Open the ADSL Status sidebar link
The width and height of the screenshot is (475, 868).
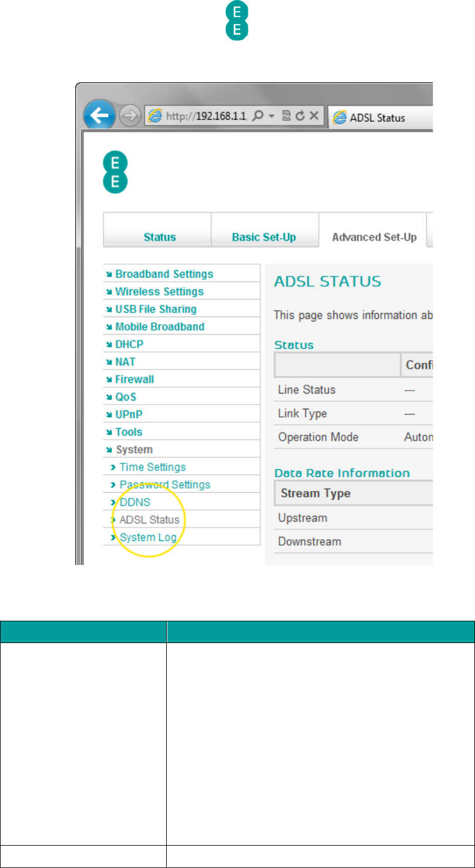tap(149, 520)
